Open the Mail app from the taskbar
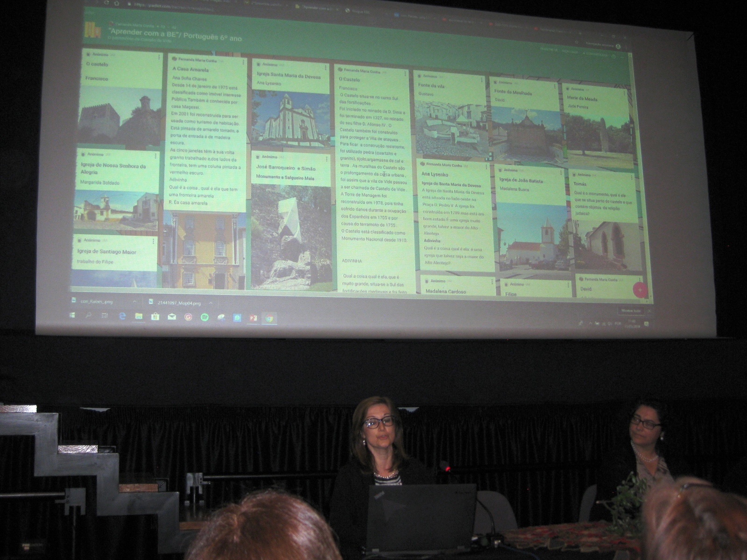Image resolution: width=747 pixels, height=560 pixels. click(x=172, y=317)
